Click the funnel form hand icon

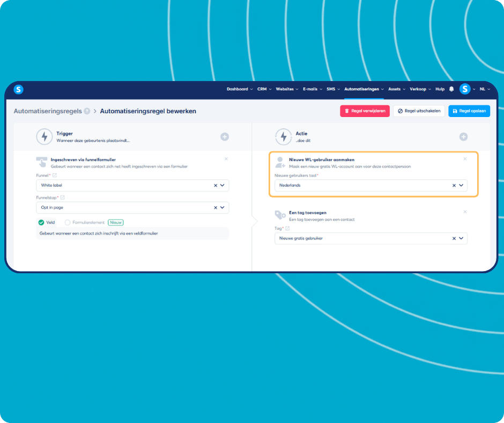pyautogui.click(x=41, y=162)
